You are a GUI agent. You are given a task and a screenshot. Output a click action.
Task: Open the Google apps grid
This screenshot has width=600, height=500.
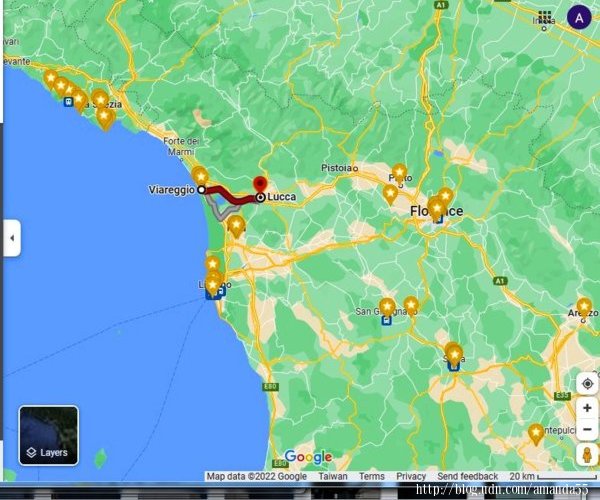coord(544,17)
